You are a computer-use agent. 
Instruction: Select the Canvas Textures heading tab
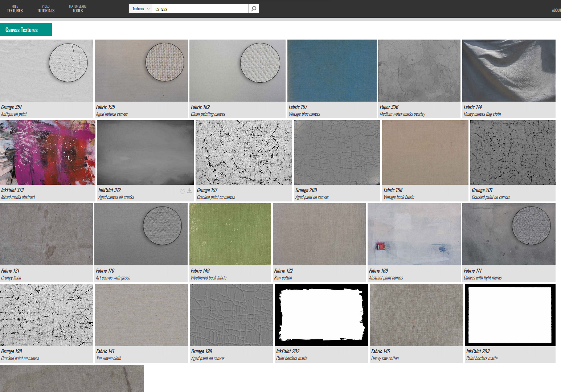point(26,29)
